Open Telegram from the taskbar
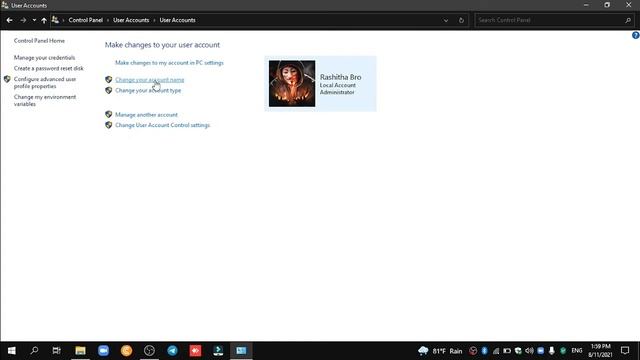 point(172,351)
